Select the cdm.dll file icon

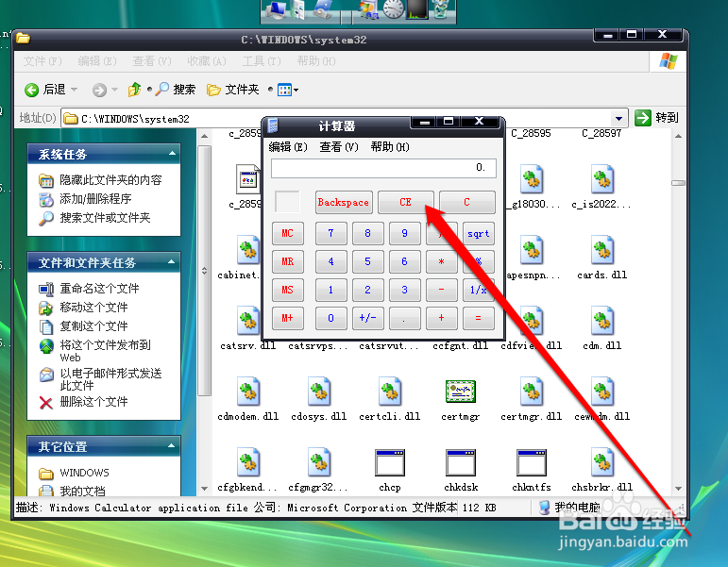[602, 321]
